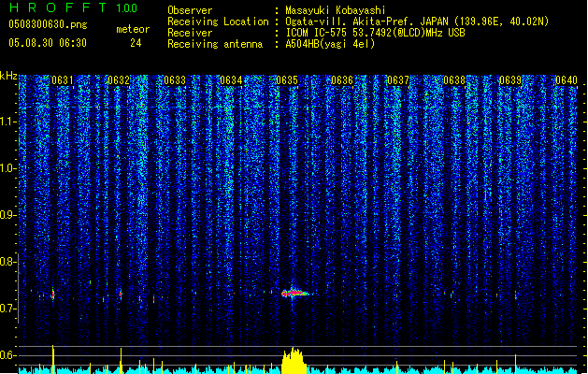This screenshot has width=588, height=374.
Task: Click the yellow power peak block under 0635
Action: coord(294,361)
